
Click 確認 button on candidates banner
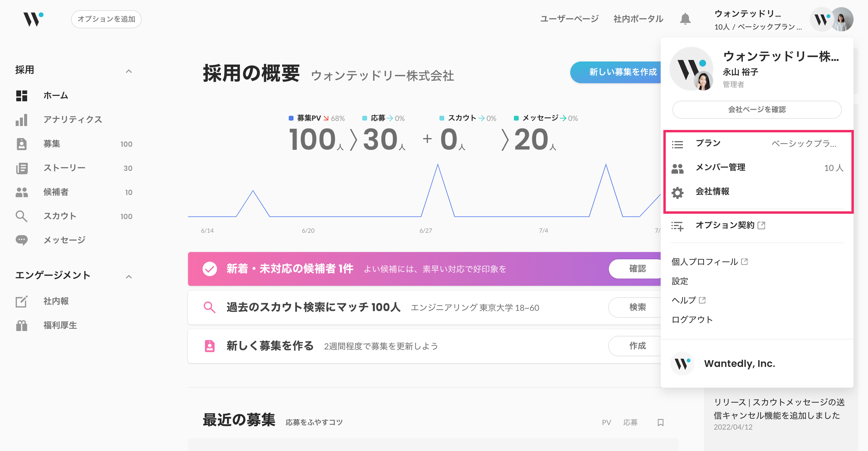point(635,269)
